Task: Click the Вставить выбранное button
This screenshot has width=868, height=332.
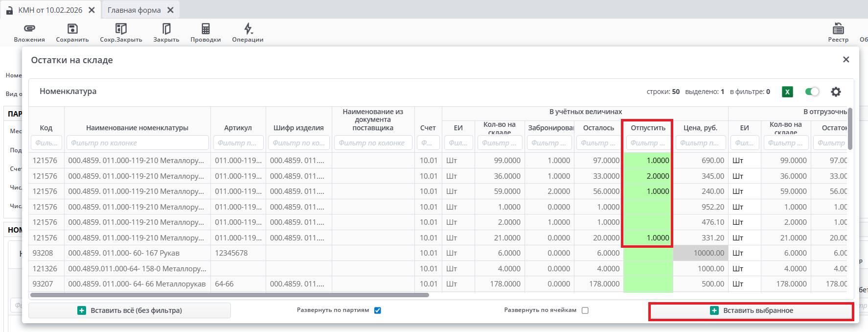Action: coord(751,311)
